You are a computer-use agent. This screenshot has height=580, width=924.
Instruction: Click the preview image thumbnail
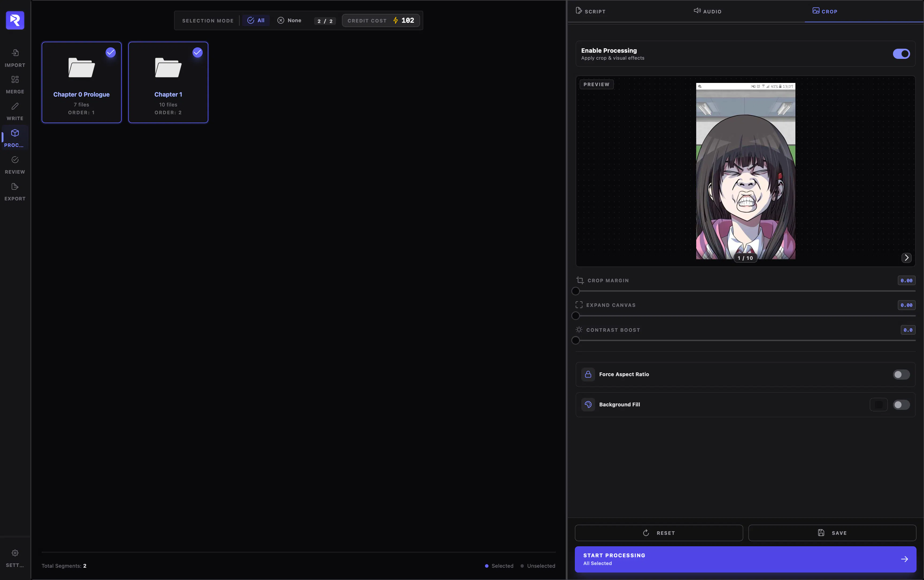pos(745,171)
